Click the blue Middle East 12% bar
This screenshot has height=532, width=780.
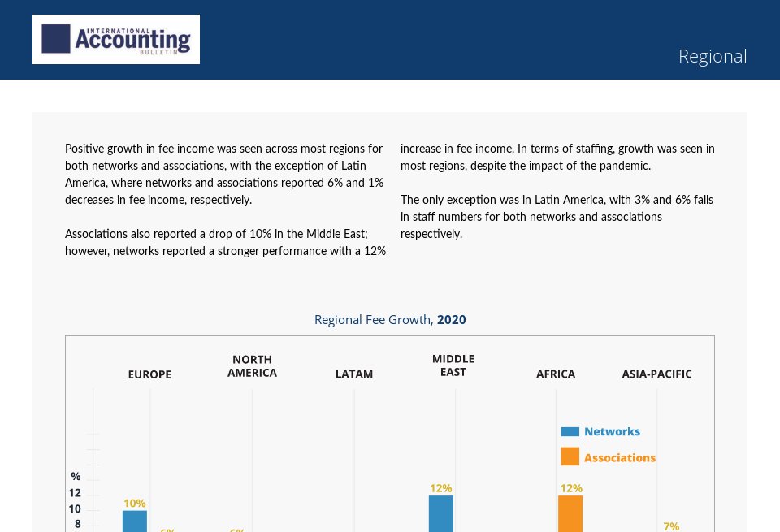point(441,513)
